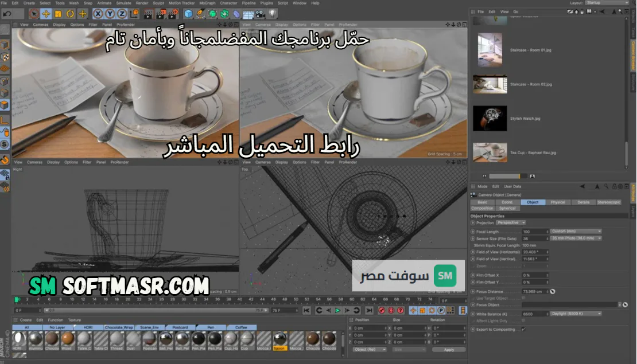Open White Balance Daylight dropdown
The width and height of the screenshot is (637, 364).
(576, 314)
